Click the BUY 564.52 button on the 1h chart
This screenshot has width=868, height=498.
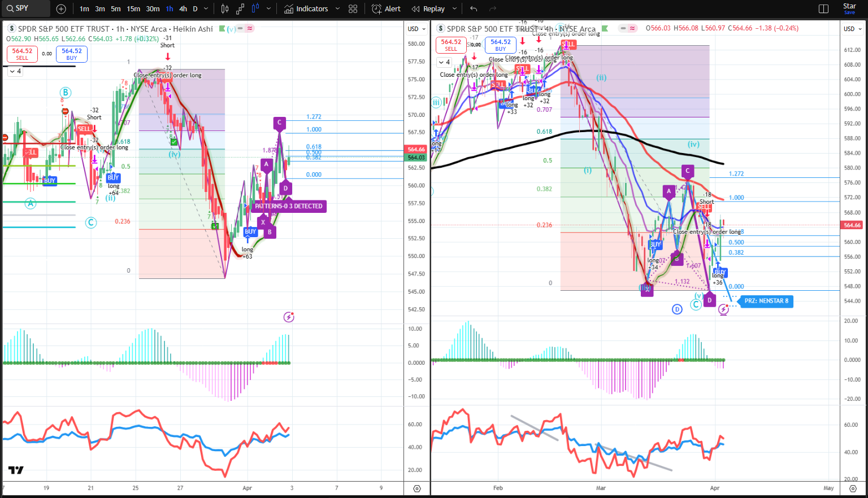point(72,54)
